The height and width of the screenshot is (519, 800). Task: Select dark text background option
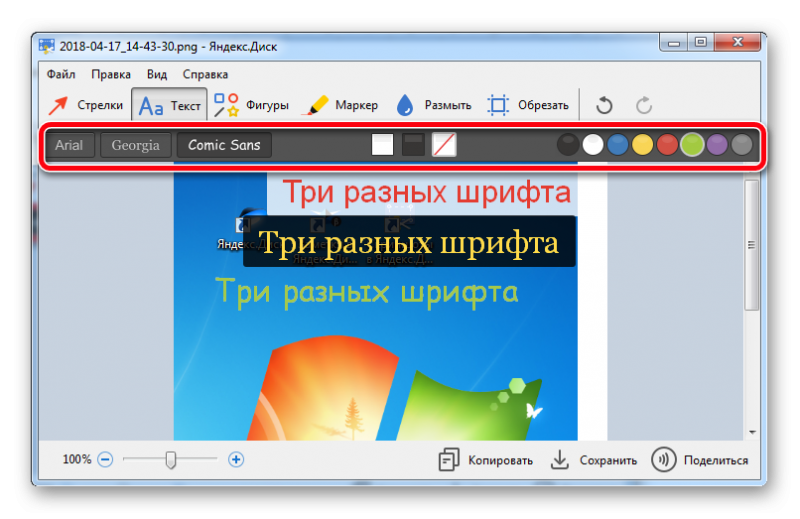(x=413, y=145)
